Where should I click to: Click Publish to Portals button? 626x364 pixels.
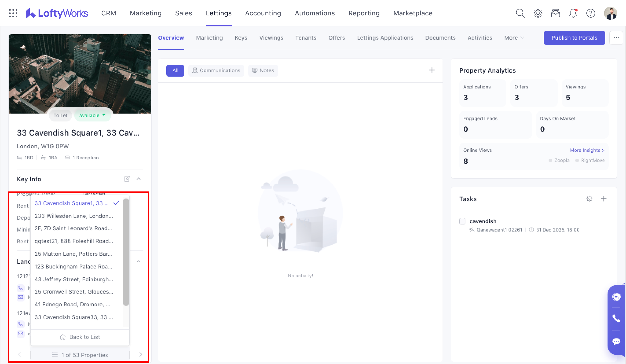coord(574,37)
